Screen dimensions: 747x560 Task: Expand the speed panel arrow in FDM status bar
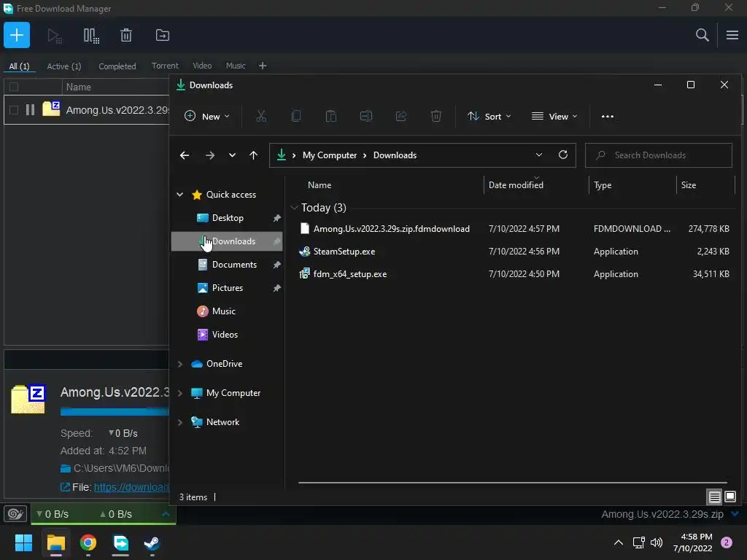(166, 514)
